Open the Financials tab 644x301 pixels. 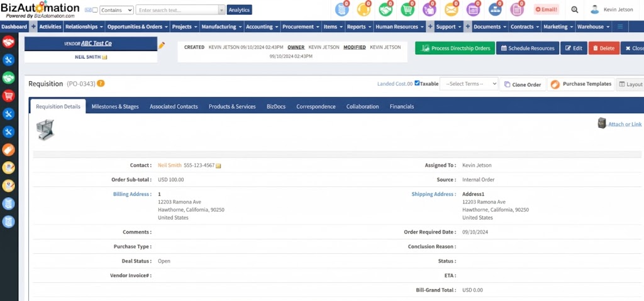402,106
